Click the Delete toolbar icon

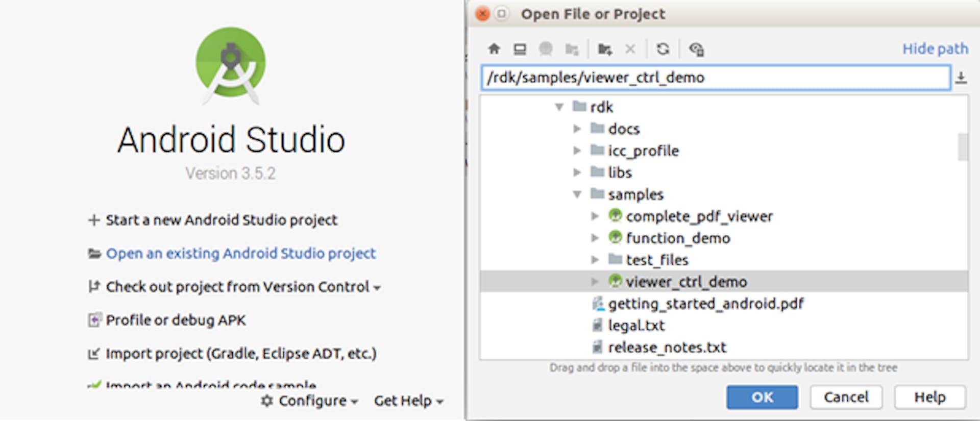point(630,49)
